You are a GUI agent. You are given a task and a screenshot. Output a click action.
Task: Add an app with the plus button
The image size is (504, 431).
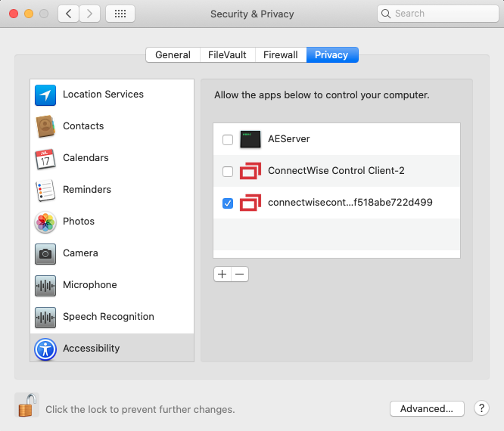222,274
